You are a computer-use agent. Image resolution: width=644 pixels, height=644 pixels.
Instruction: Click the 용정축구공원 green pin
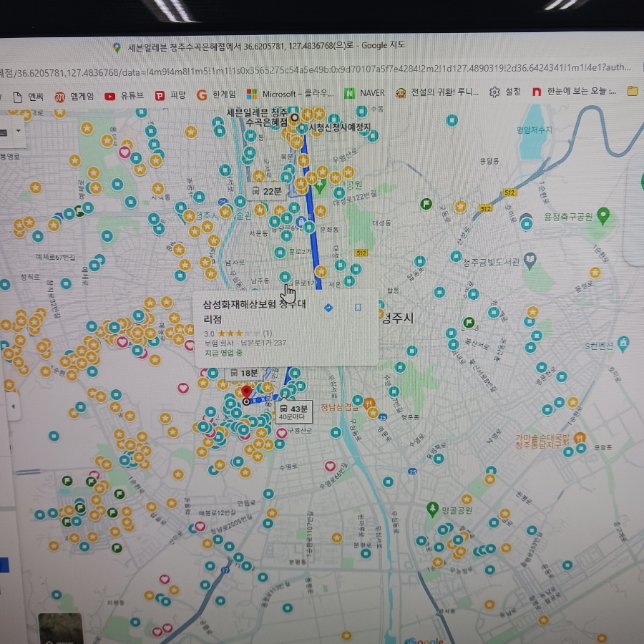[603, 215]
